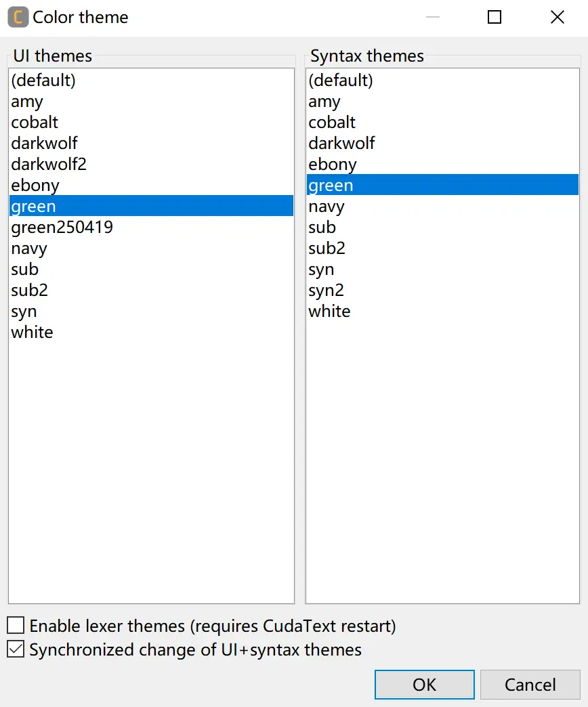
Task: Click the CudaText app icon in title bar
Action: point(18,17)
